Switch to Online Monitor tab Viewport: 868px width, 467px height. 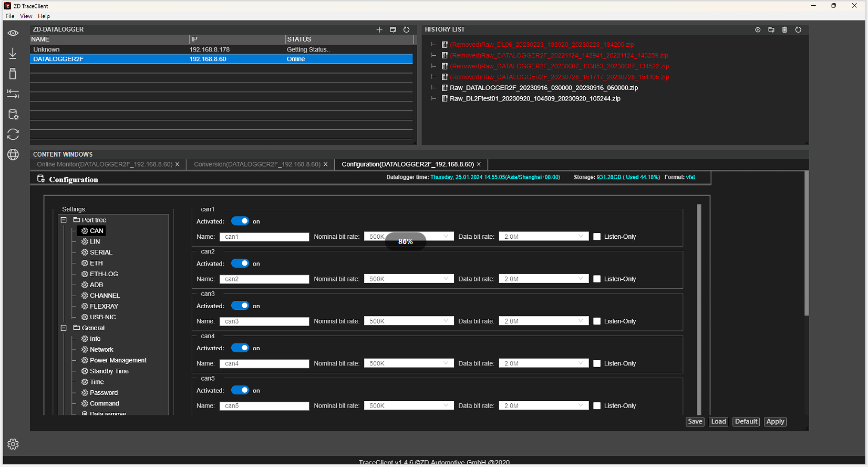105,165
